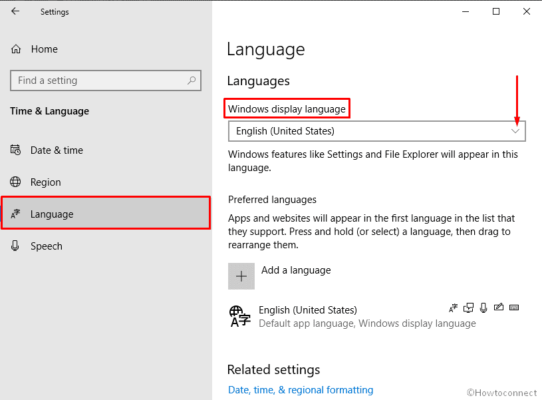Click the Find a setting search box

click(105, 81)
